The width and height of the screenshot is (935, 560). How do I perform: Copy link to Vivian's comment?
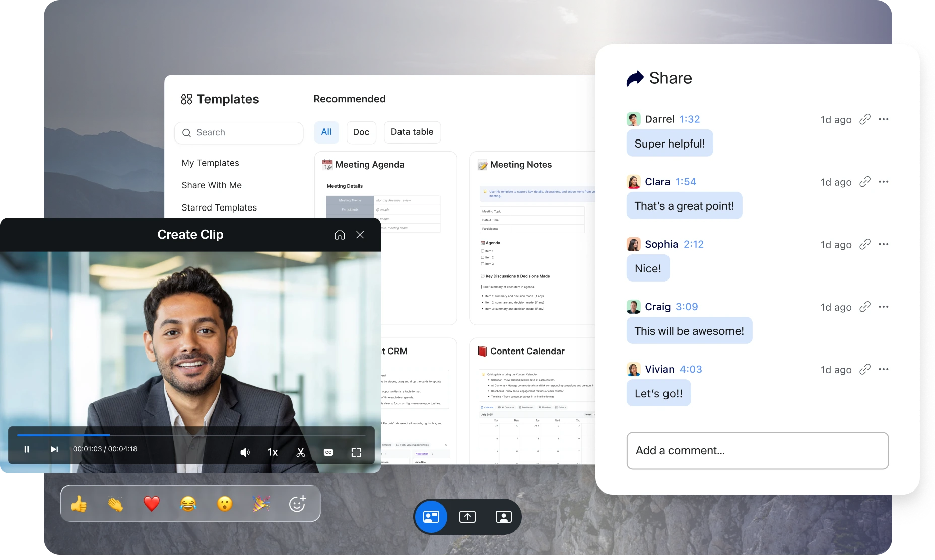tap(865, 369)
